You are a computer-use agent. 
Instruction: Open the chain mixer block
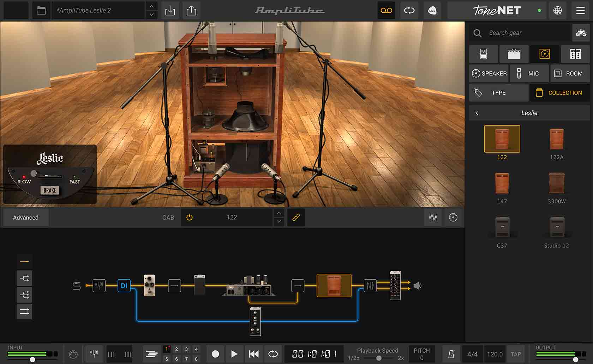point(370,285)
